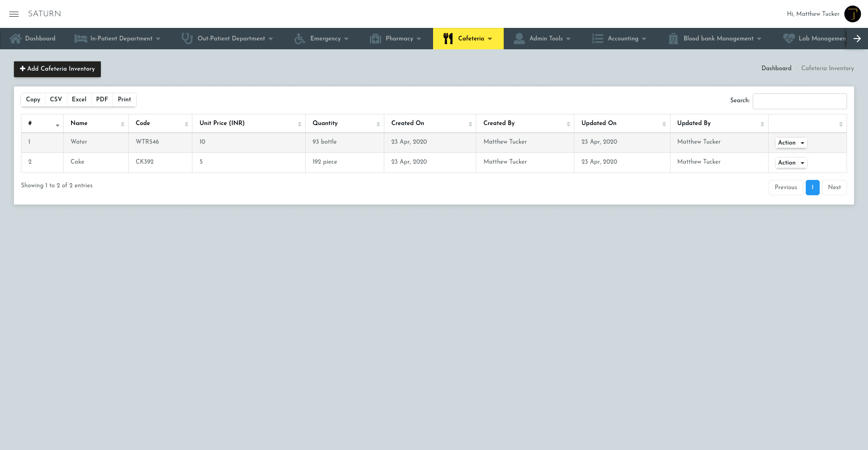Select the In-Patient Department bed icon
This screenshot has height=450, width=868.
[x=80, y=38]
